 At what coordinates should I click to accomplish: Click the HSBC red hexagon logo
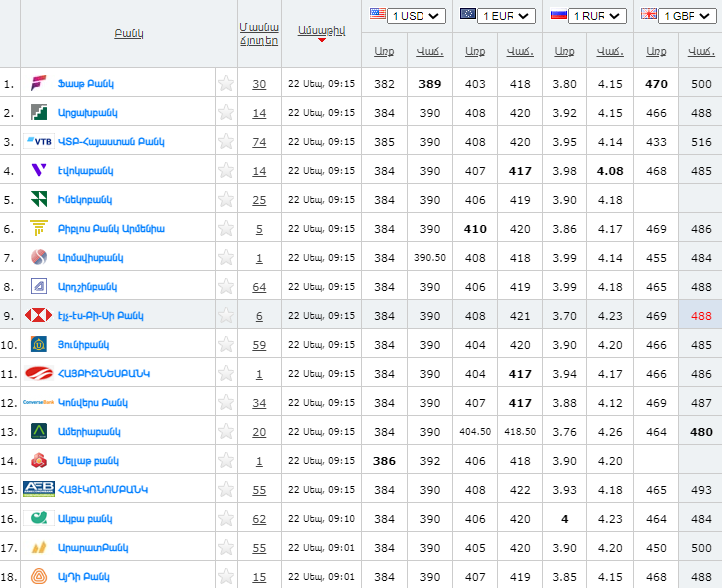pos(39,315)
